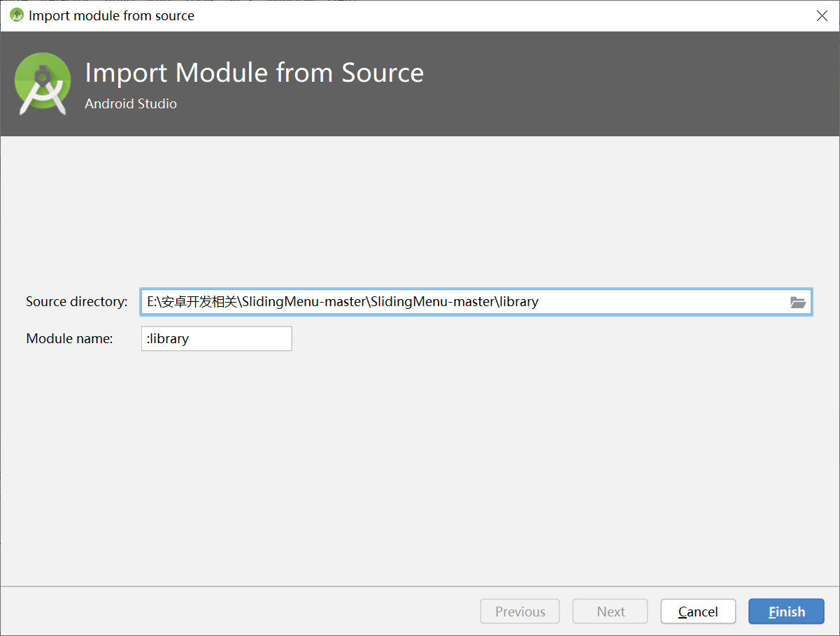The image size is (840, 636).
Task: Click the Android Studio subtitle text
Action: tap(130, 103)
